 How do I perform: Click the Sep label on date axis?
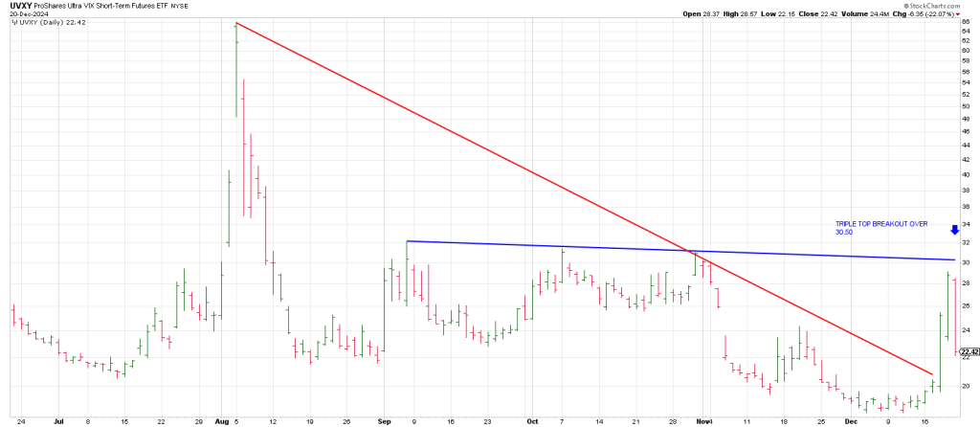click(x=386, y=420)
